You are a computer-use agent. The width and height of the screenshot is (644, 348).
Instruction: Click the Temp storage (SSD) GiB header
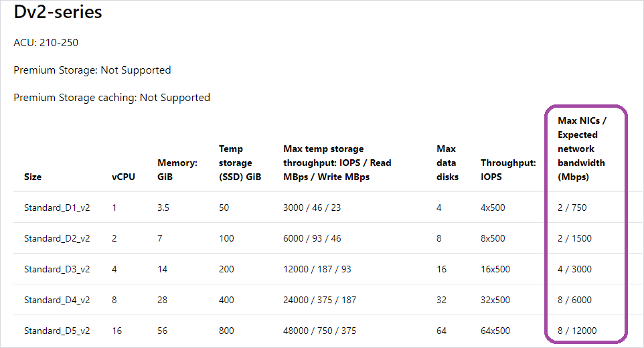[x=240, y=163]
